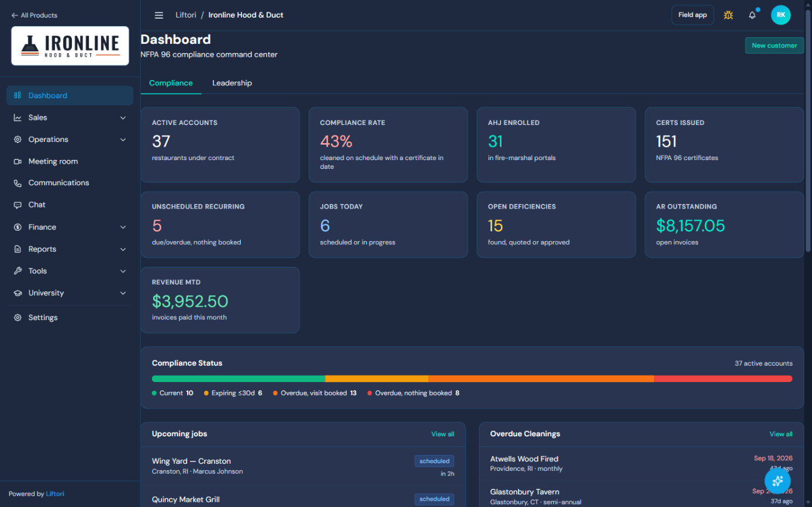Switch to the Leadership tab
This screenshot has width=812, height=507.
(232, 83)
